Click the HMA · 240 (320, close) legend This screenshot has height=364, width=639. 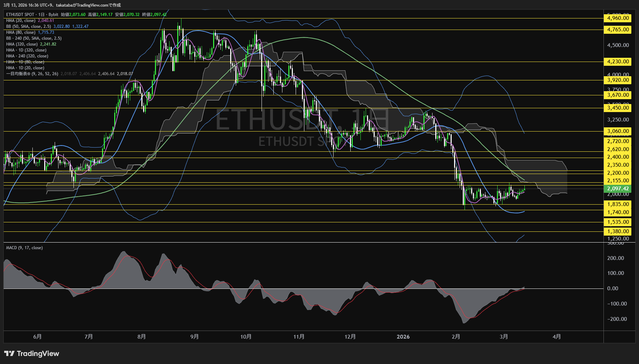(x=27, y=56)
